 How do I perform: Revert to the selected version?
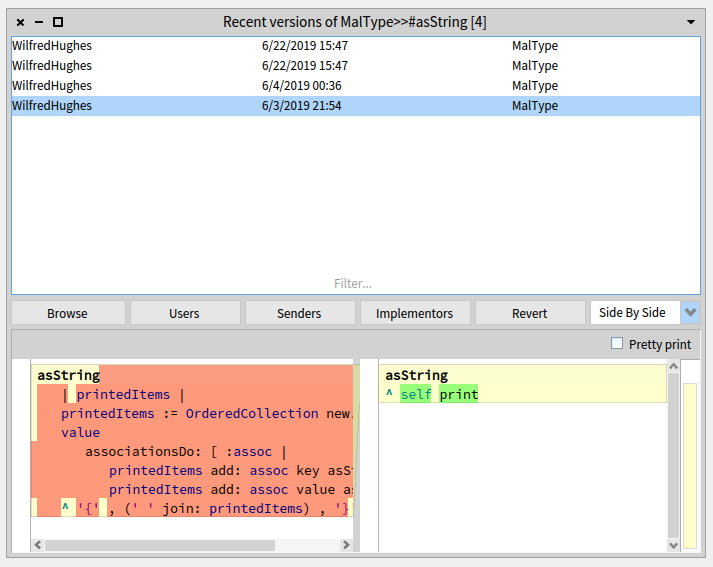point(529,313)
